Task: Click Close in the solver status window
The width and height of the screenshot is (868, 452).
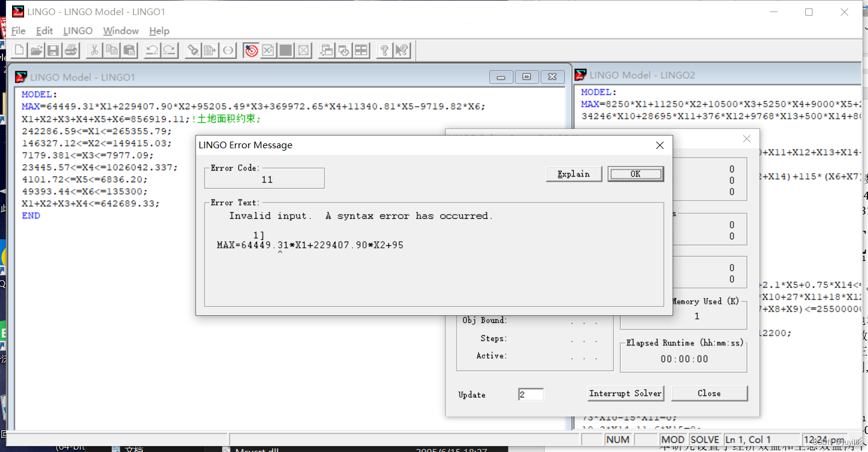Action: (x=709, y=394)
